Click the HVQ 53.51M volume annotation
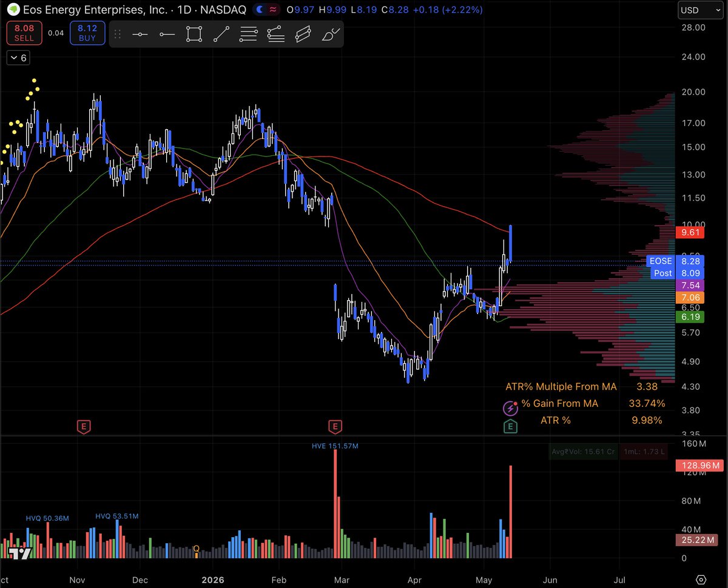The height and width of the screenshot is (588, 728). click(x=117, y=516)
